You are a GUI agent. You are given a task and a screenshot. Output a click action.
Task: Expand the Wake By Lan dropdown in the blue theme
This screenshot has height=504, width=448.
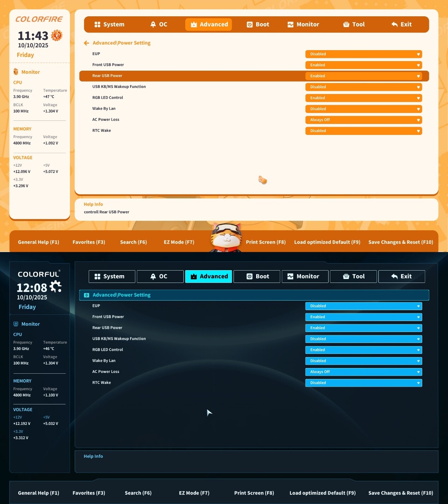[x=363, y=361]
